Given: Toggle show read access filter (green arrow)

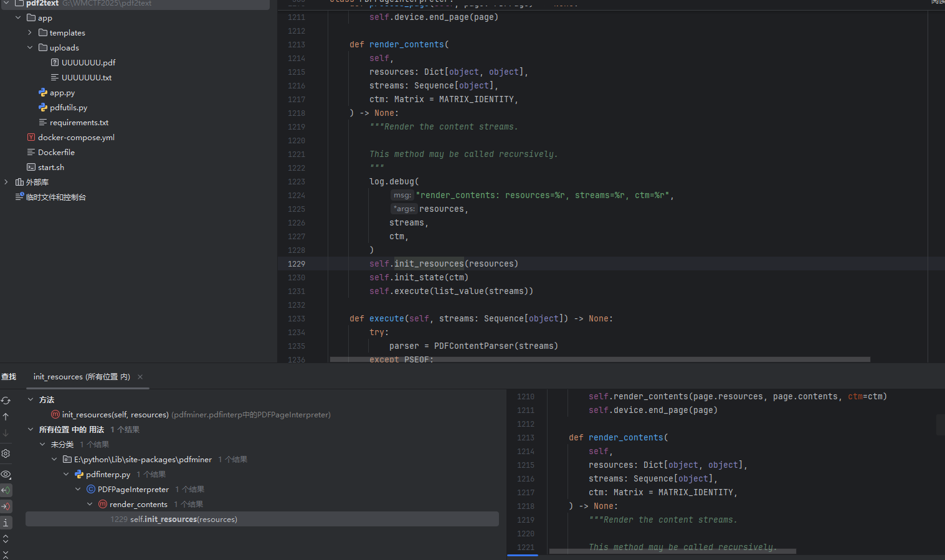Looking at the screenshot, I should pyautogui.click(x=6, y=490).
